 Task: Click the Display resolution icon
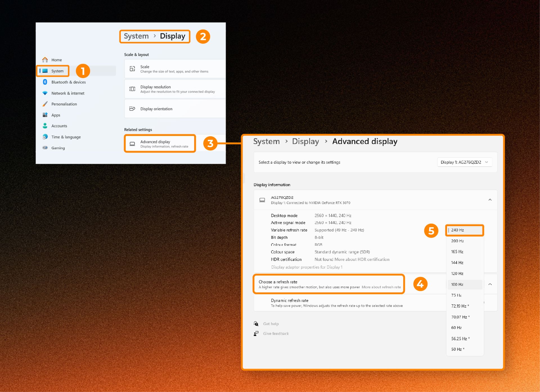click(x=132, y=89)
